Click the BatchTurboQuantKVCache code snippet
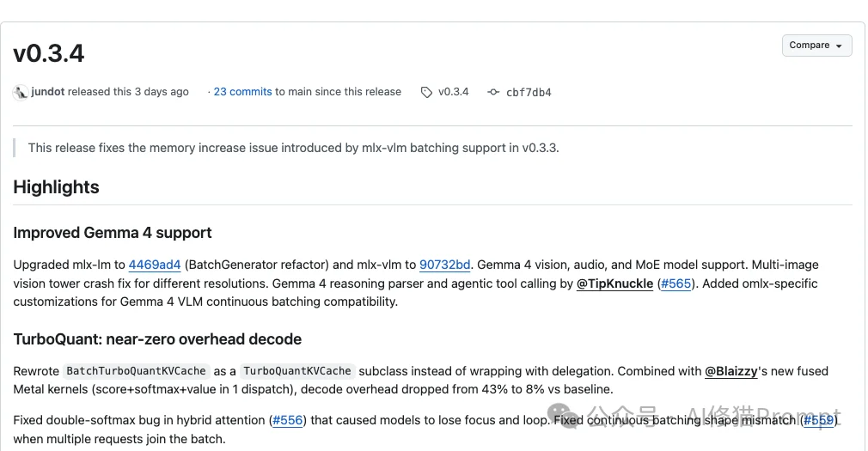 pos(136,371)
